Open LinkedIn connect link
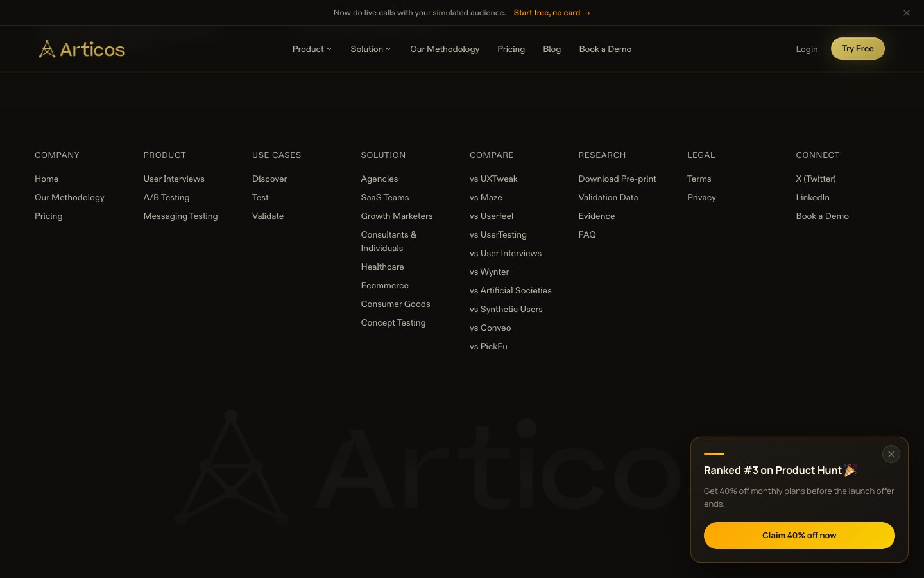The height and width of the screenshot is (578, 924). click(x=812, y=197)
